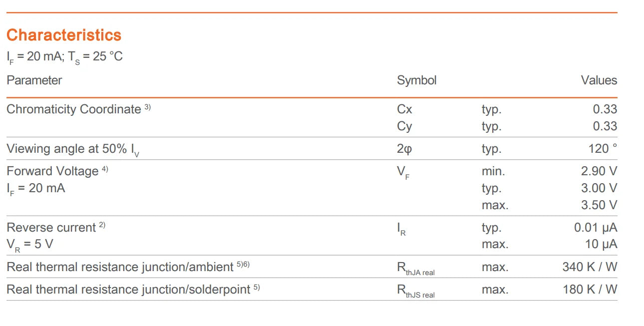
Task: Select the Parameter column header
Action: [x=34, y=80]
